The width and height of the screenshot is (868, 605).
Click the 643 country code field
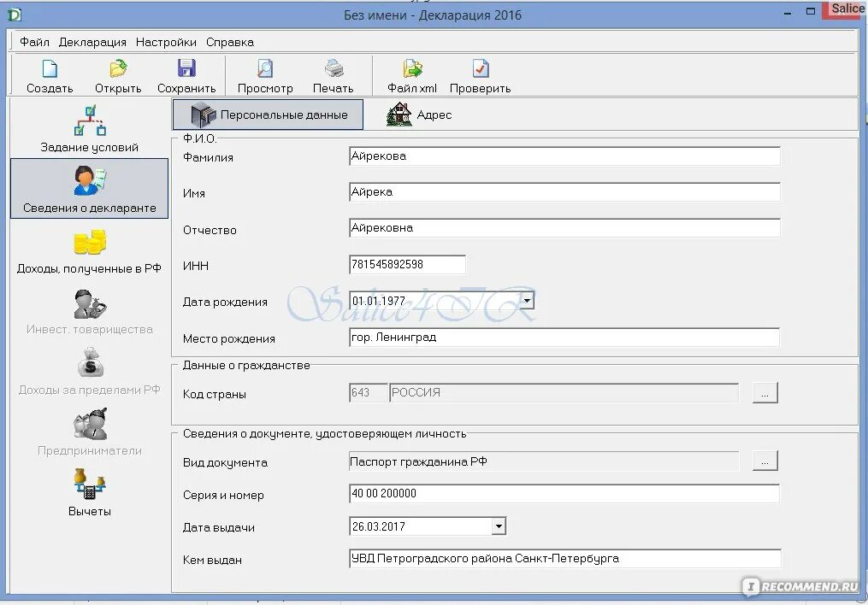click(x=368, y=392)
